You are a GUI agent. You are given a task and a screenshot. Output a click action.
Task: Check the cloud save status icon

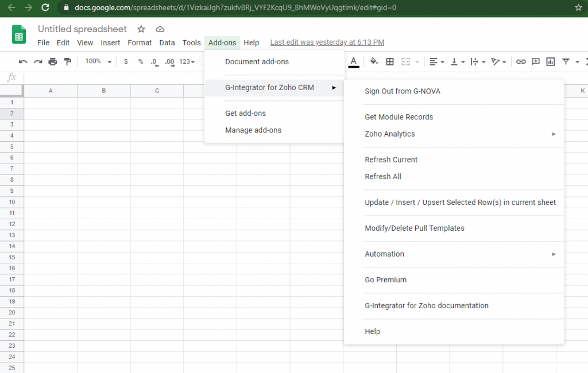point(160,29)
